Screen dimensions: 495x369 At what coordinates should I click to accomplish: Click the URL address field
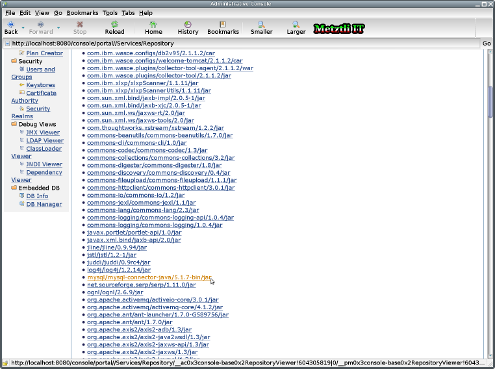tap(245, 43)
